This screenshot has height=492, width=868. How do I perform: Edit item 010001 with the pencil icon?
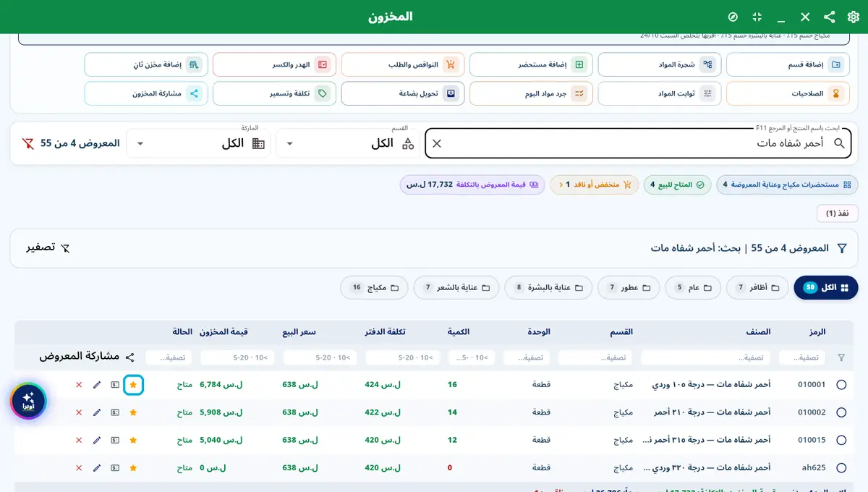coord(97,385)
